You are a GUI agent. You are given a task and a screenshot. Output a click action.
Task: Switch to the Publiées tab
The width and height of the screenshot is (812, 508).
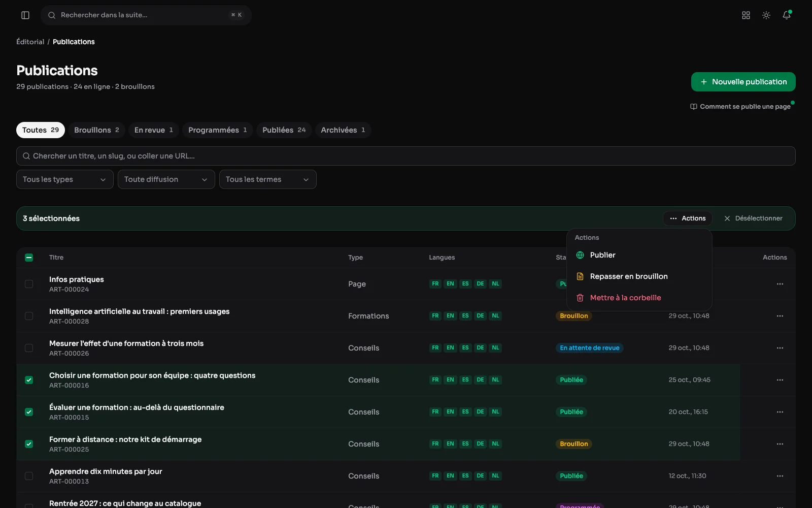pyautogui.click(x=284, y=130)
